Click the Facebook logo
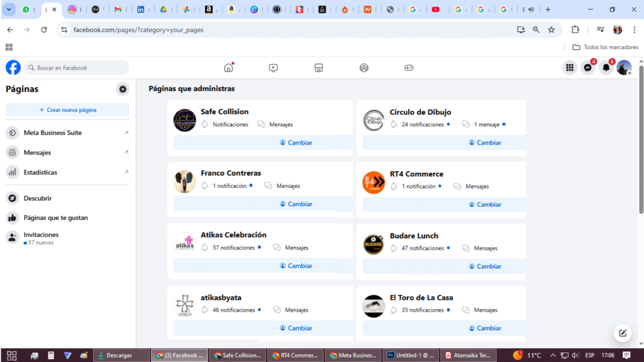644x362 pixels. pyautogui.click(x=13, y=67)
